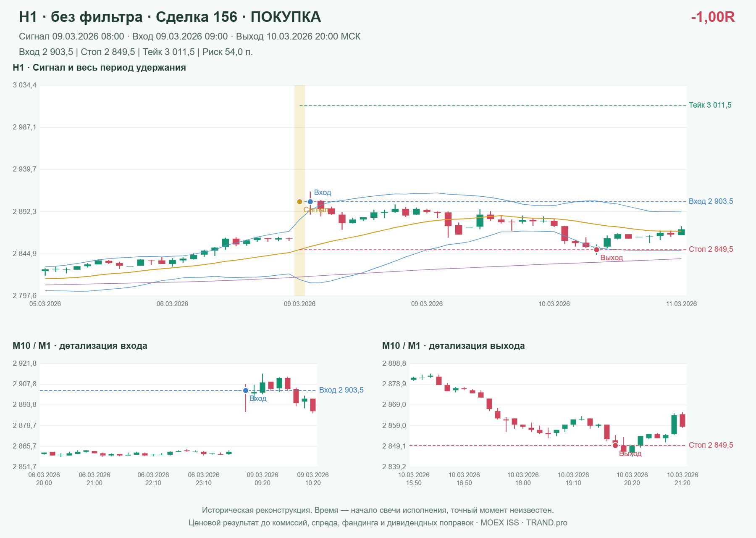The image size is (756, 538).
Task: Click the title 'H1 · без фильтра · Сделка 156 · ПОКУПКА'
Action: 170,17
